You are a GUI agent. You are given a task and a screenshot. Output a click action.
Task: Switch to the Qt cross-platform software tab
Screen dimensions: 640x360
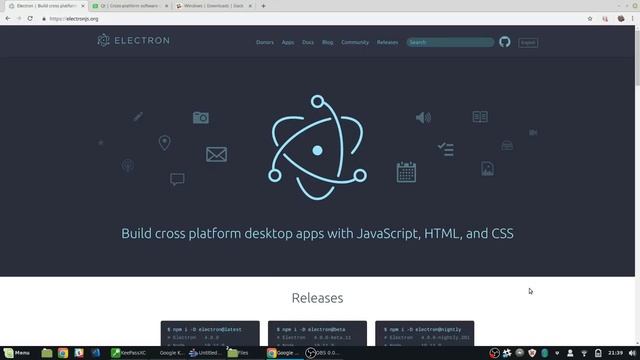(x=129, y=6)
